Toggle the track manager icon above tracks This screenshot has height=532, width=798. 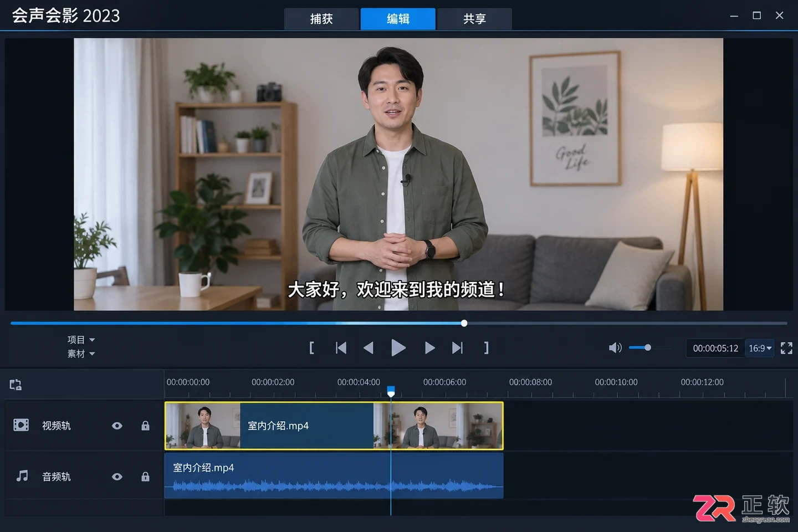(16, 385)
